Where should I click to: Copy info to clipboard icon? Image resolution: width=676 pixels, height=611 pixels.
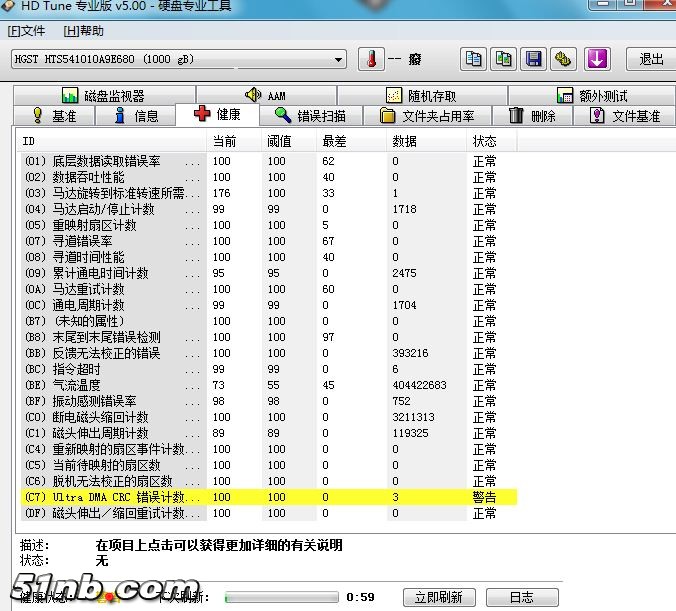pos(471,59)
